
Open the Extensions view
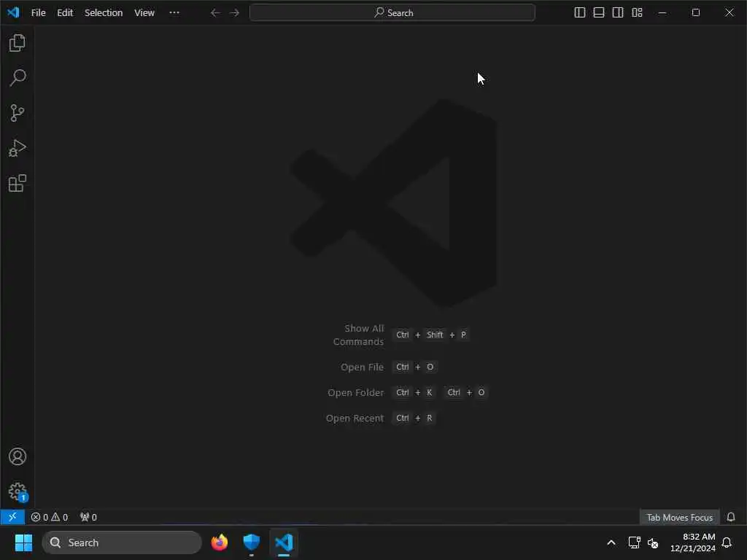point(18,183)
